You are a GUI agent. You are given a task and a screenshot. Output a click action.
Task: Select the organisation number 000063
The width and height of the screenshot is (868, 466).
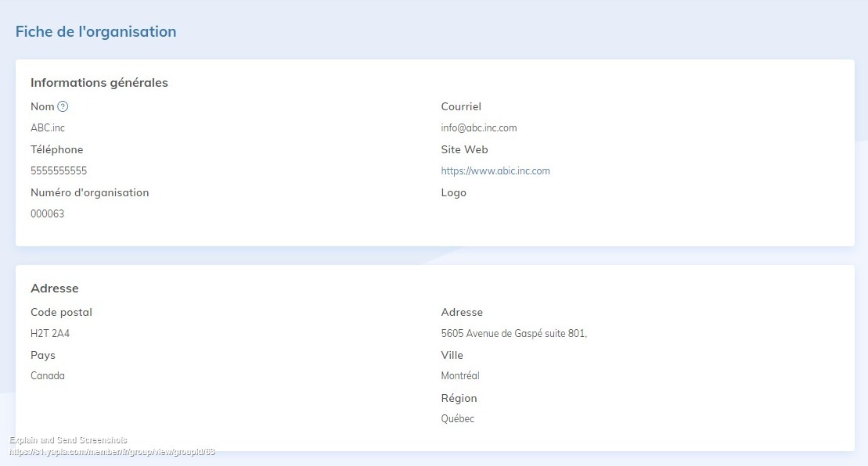(47, 214)
